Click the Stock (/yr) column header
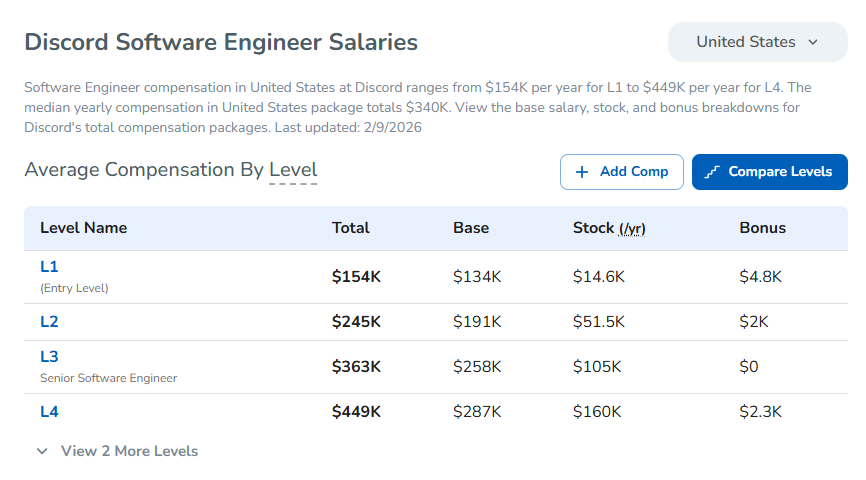866x480 pixels. 608,228
